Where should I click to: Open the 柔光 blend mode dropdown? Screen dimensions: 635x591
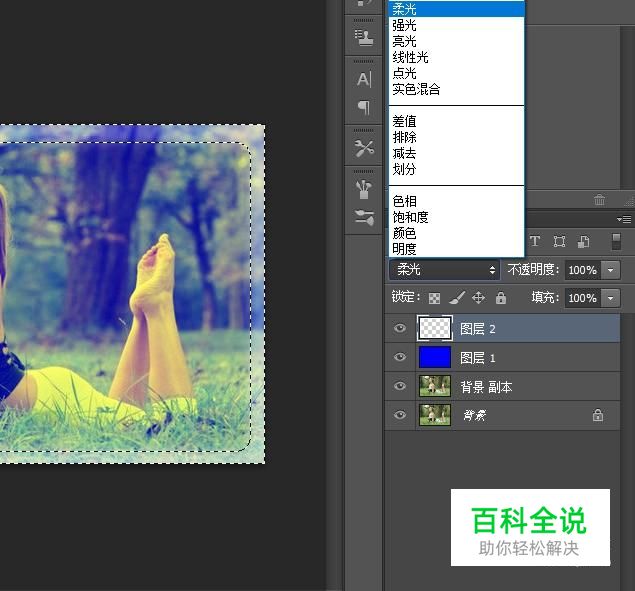[x=445, y=270]
